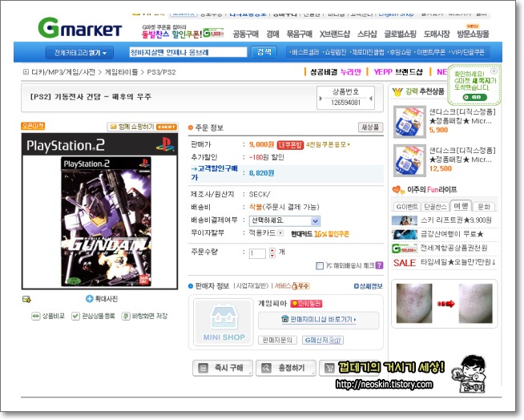Screen dimensions: 524x420
Task: Select the 여행 tab
Action: pos(461,206)
